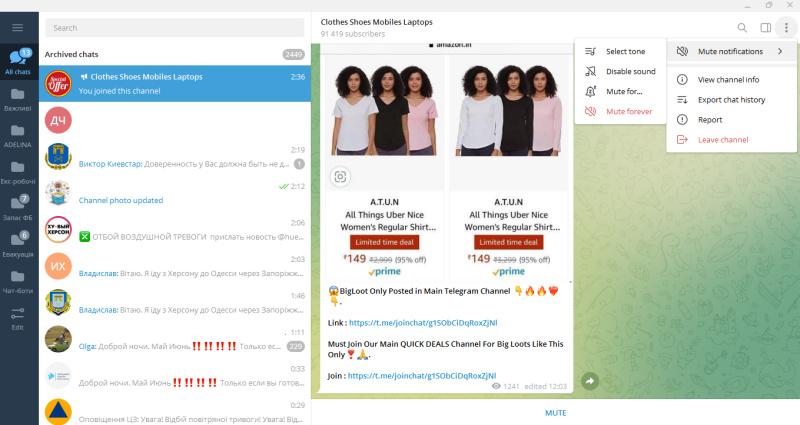Select the All chats folder

(x=18, y=62)
